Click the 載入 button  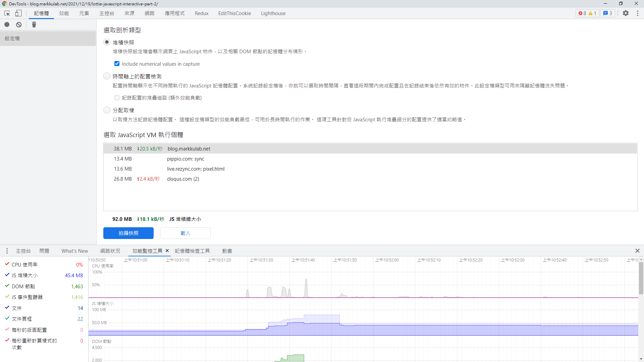185,233
